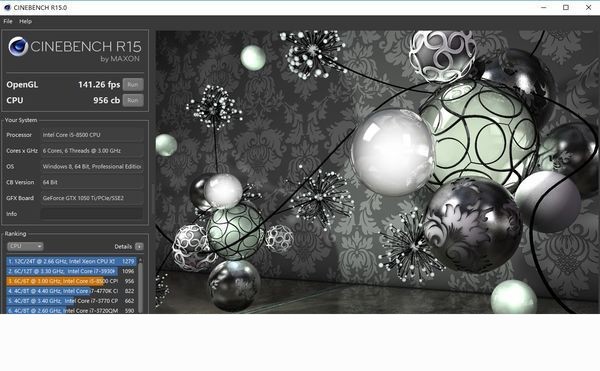The width and height of the screenshot is (600, 371).
Task: Click the Info text field
Action: coord(92,214)
